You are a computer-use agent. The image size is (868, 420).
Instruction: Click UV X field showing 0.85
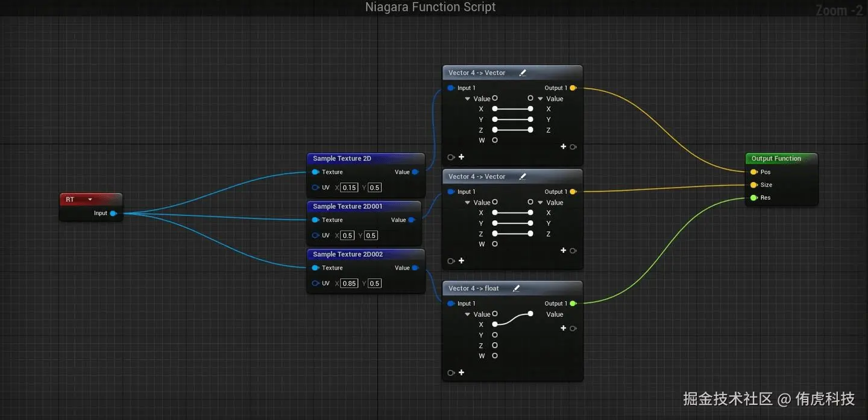349,284
